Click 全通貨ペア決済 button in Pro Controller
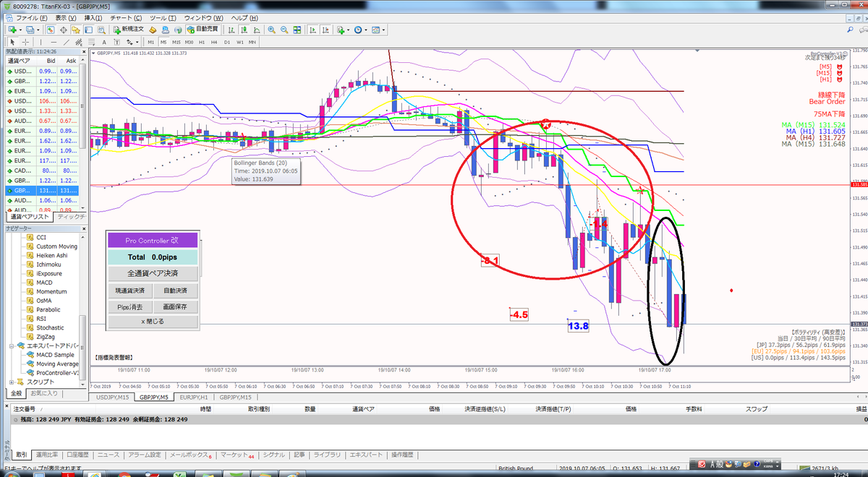 153,274
